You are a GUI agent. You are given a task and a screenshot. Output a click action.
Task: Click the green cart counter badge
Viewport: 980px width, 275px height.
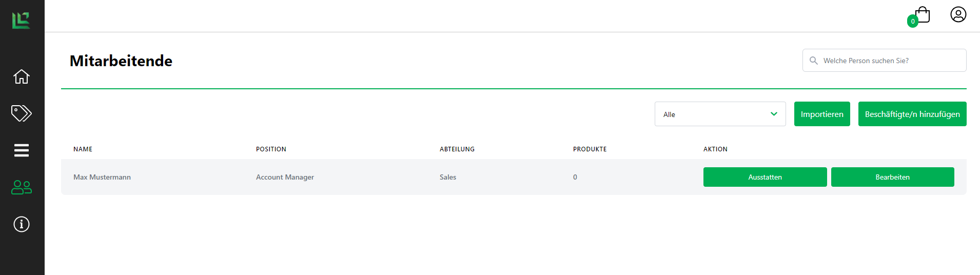912,22
